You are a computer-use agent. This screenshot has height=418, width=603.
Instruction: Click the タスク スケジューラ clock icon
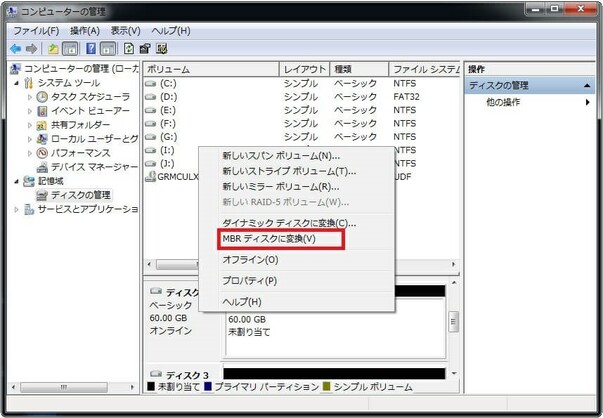coord(42,97)
